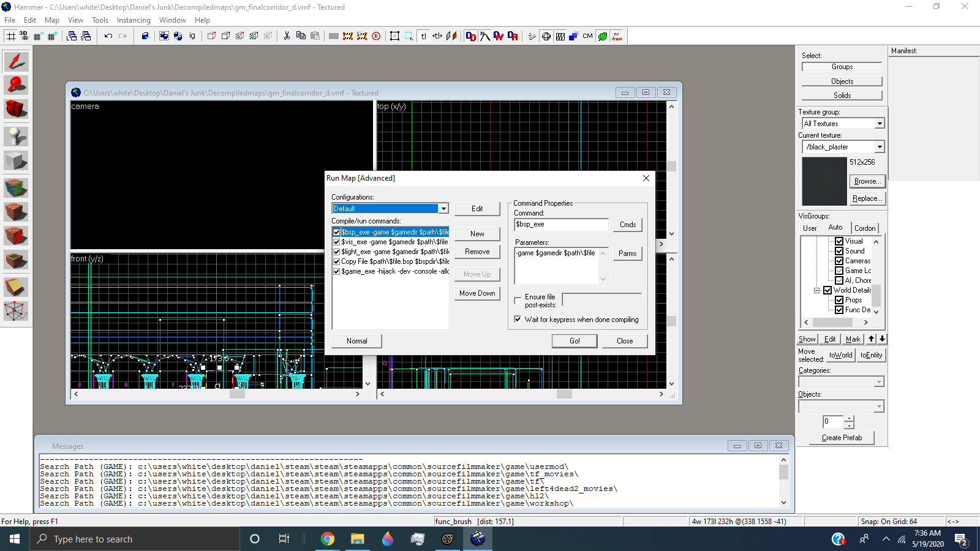Select the Apply Decals tool
Screen dimensions: 980x551
click(x=16, y=236)
